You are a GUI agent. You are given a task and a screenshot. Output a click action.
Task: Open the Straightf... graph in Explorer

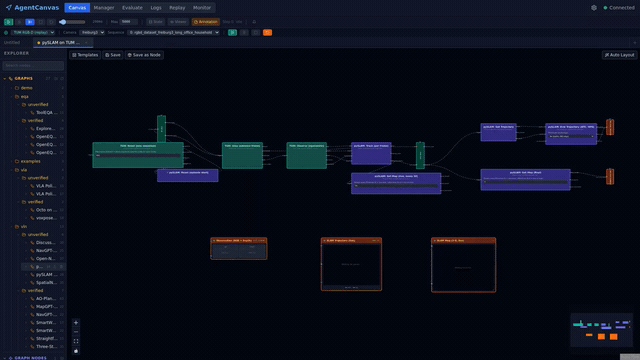[x=47, y=338]
